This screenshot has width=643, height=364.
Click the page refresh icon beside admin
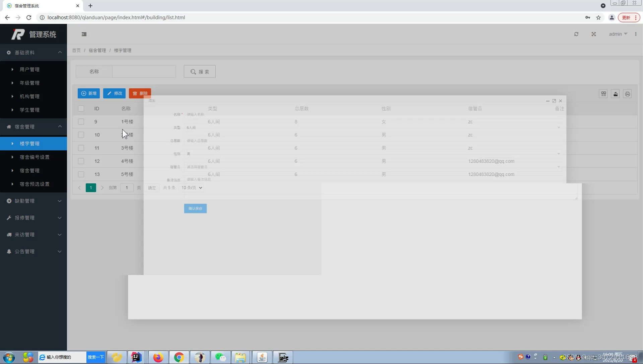[576, 34]
